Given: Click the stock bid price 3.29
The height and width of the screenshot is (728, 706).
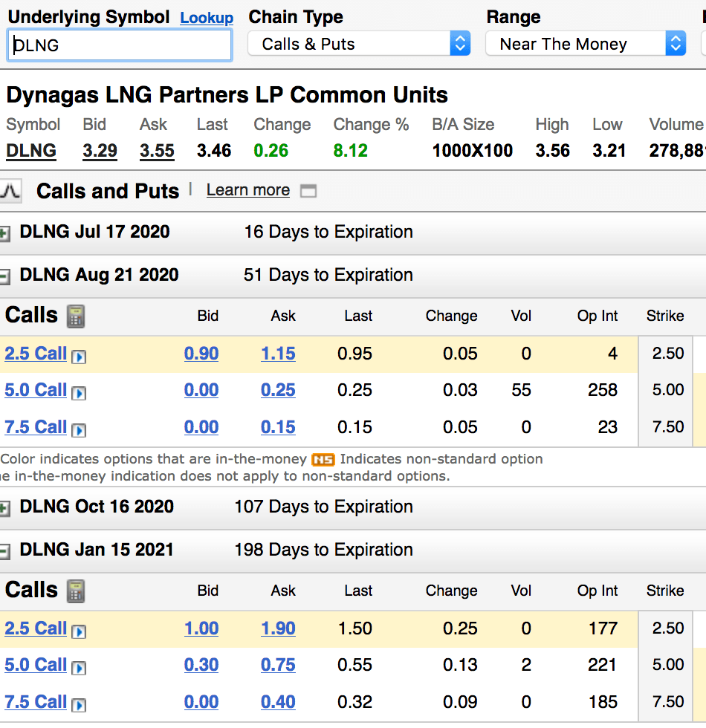Looking at the screenshot, I should pos(100,151).
